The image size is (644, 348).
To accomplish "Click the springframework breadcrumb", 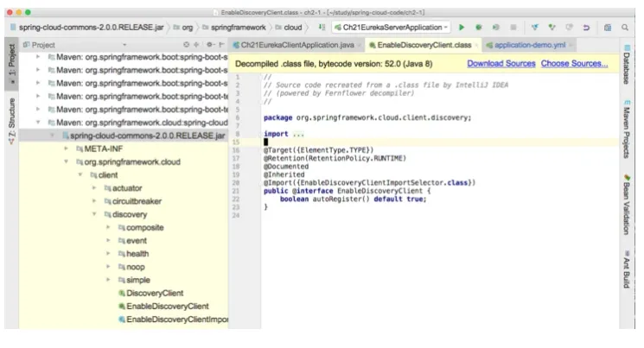I will click(x=234, y=28).
